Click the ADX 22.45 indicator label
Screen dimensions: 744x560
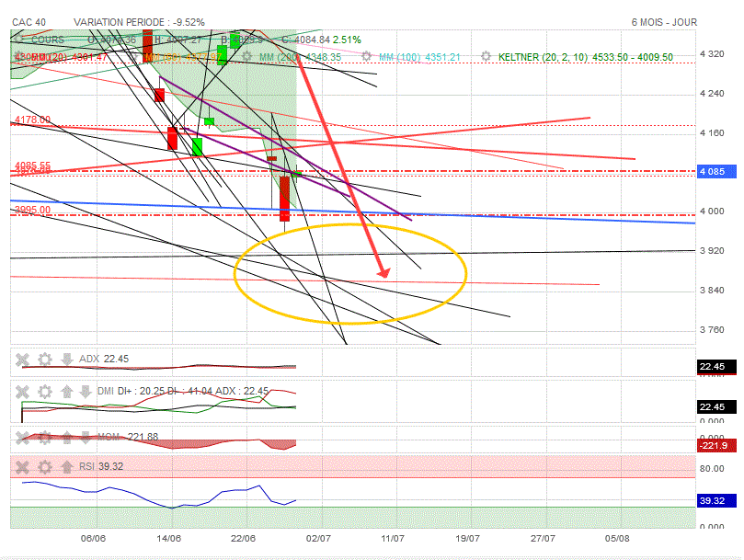tap(103, 359)
